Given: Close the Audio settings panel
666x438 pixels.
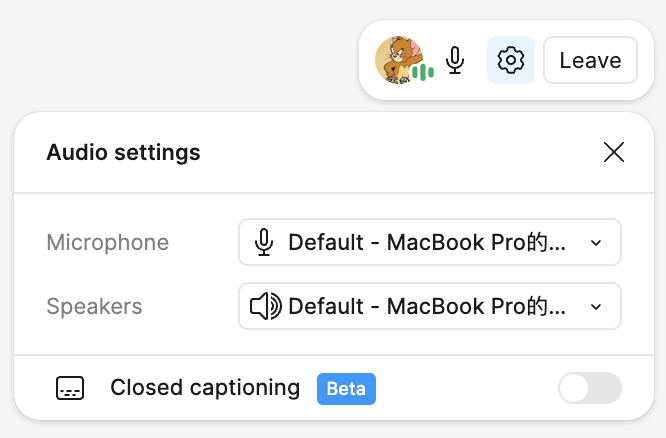Looking at the screenshot, I should pos(614,152).
